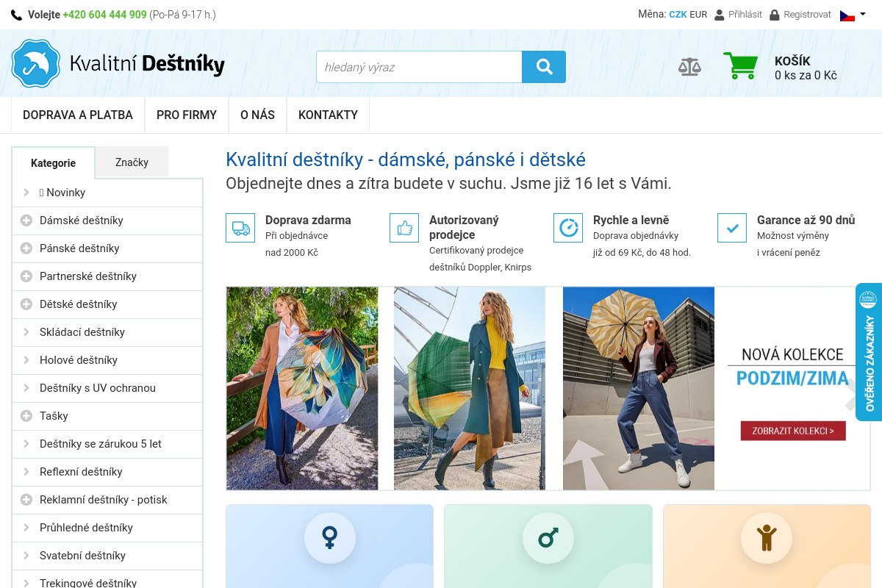Click the male symbol category icon
The height and width of the screenshot is (588, 882).
pos(548,538)
